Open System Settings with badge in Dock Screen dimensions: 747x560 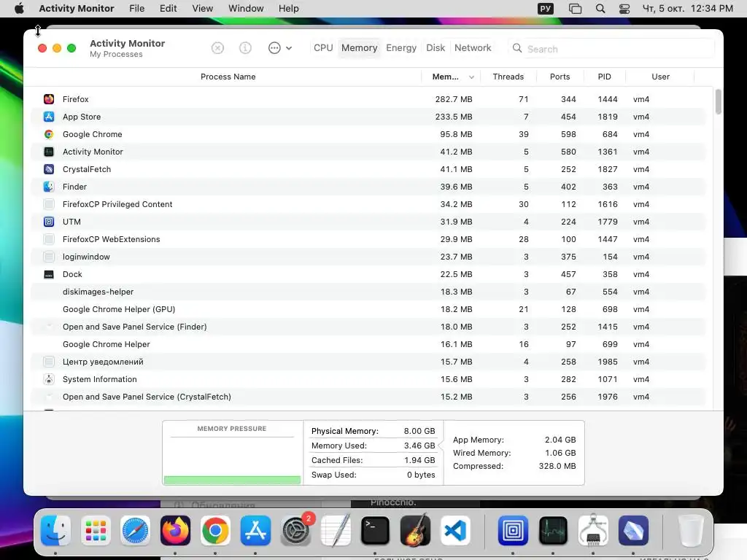click(296, 530)
